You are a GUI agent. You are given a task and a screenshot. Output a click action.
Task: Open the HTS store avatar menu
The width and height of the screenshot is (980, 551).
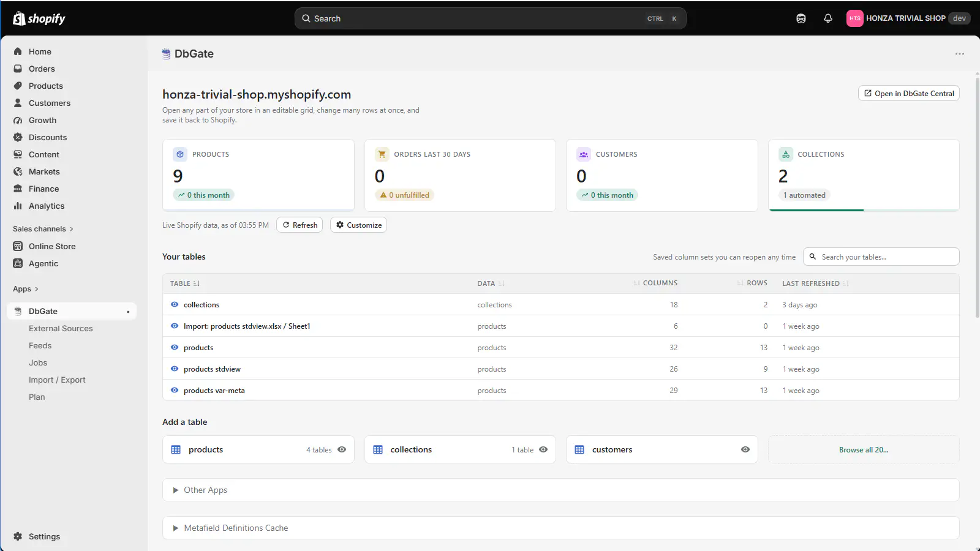click(855, 18)
